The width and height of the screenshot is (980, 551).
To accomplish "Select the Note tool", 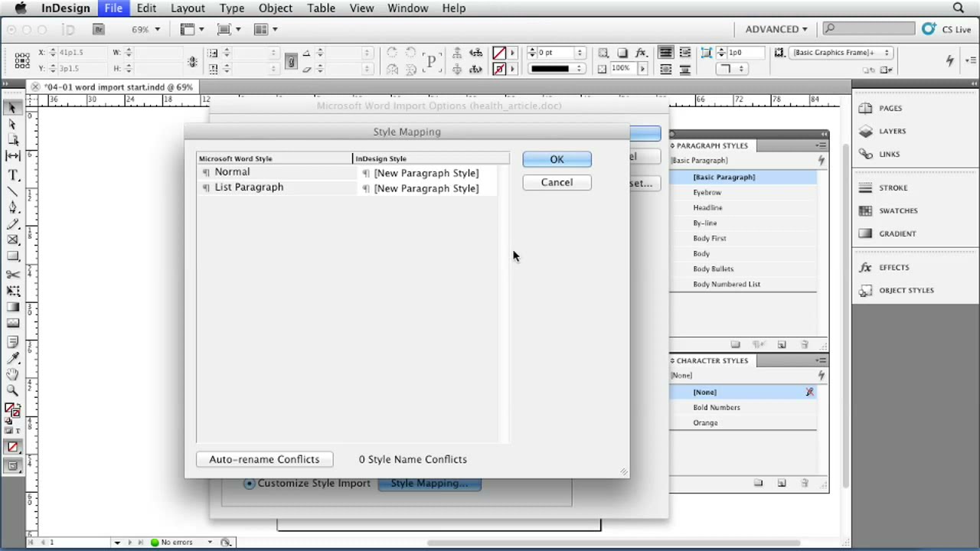I will [x=13, y=342].
